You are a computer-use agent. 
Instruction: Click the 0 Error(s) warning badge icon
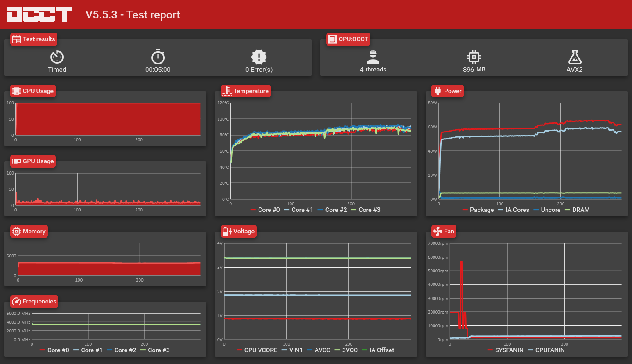(259, 57)
